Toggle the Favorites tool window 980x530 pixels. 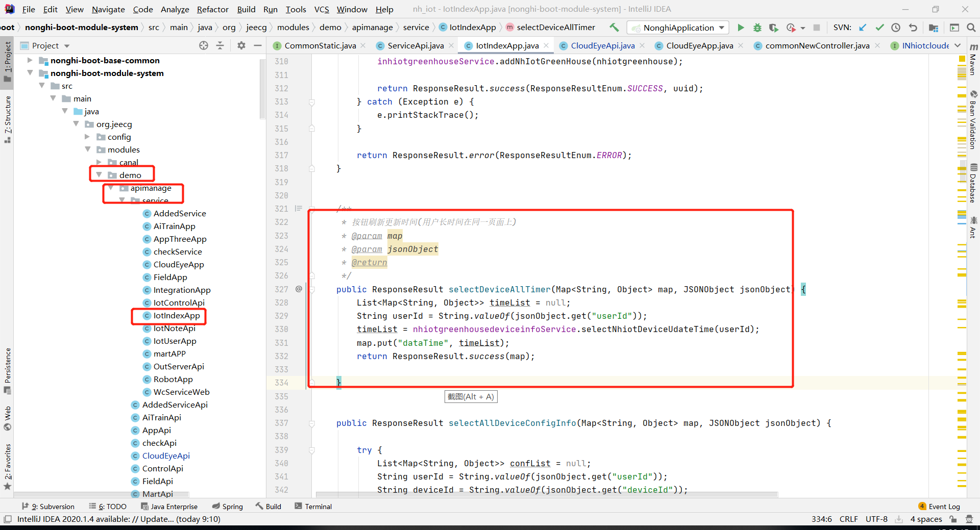point(8,466)
